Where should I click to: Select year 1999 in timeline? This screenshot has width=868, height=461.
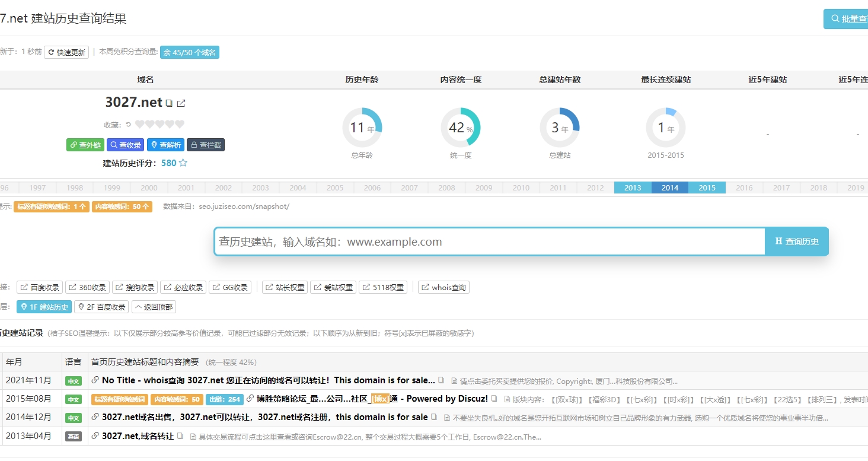111,187
